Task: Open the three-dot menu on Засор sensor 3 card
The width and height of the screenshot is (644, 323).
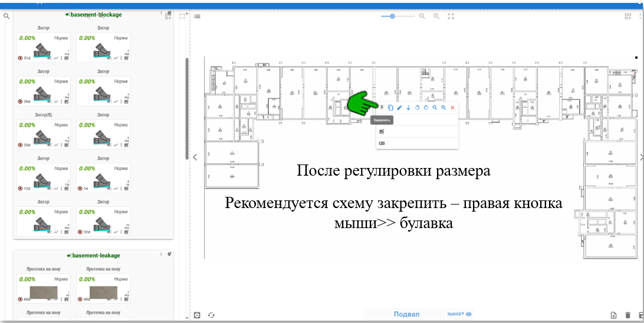Action: tap(61, 102)
